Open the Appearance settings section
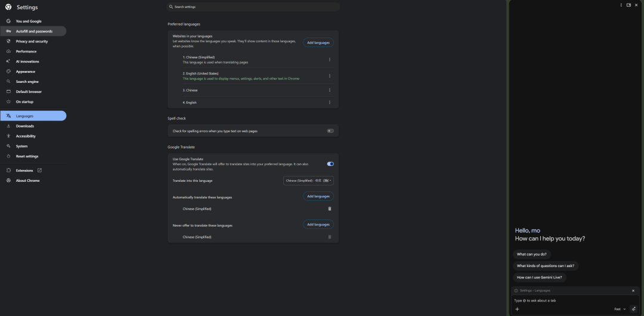 point(25,72)
